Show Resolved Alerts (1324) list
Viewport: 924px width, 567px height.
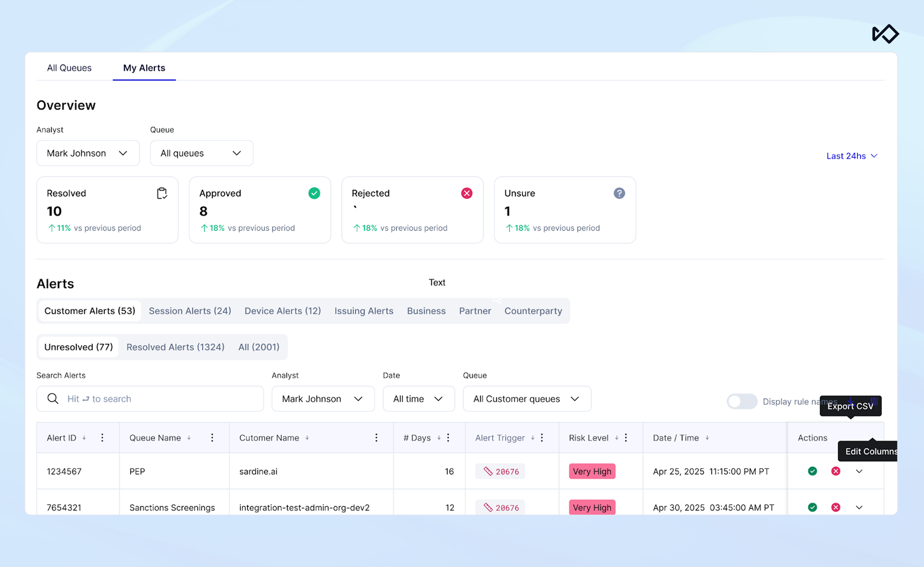coord(175,347)
